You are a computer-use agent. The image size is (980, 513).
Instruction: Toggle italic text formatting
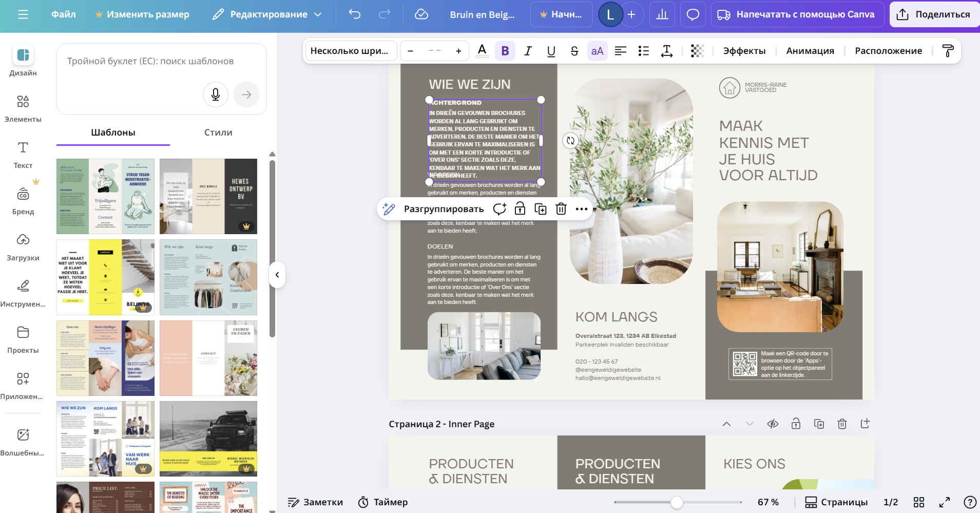(528, 51)
